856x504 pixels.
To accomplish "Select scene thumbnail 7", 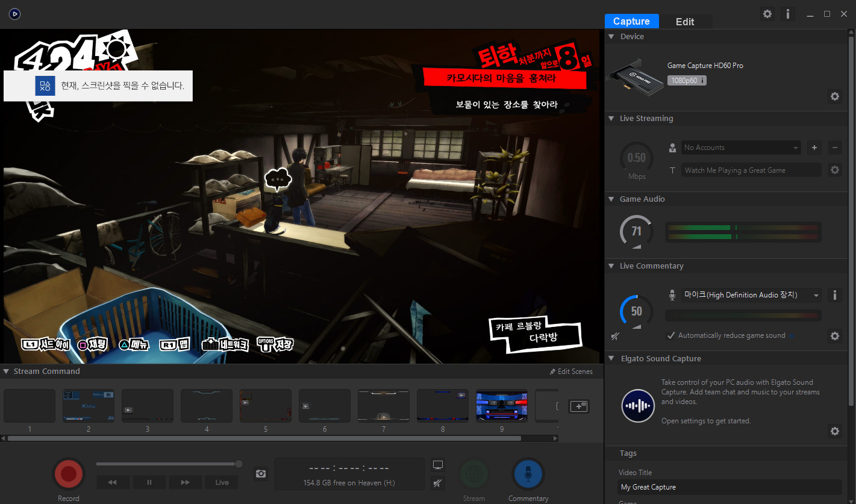I will [384, 406].
